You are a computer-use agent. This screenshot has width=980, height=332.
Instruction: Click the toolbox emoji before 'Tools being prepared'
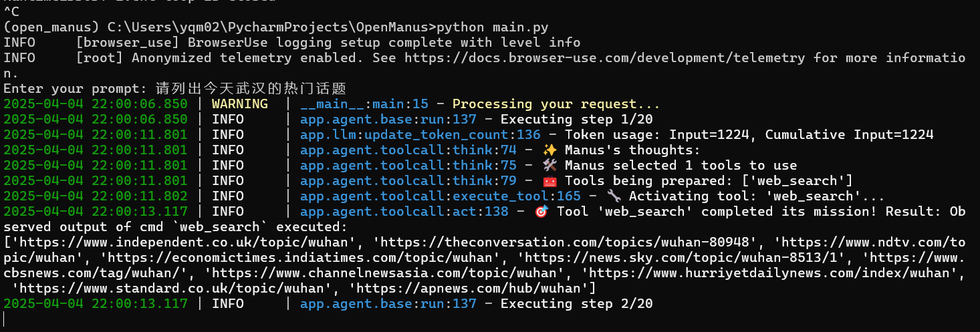tap(550, 181)
